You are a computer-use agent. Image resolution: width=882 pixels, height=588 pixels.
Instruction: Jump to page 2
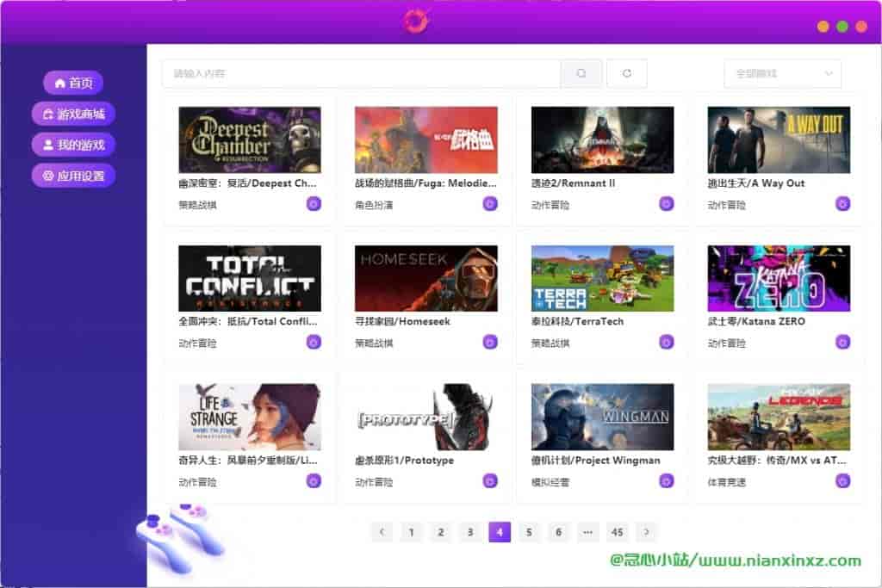tap(440, 532)
